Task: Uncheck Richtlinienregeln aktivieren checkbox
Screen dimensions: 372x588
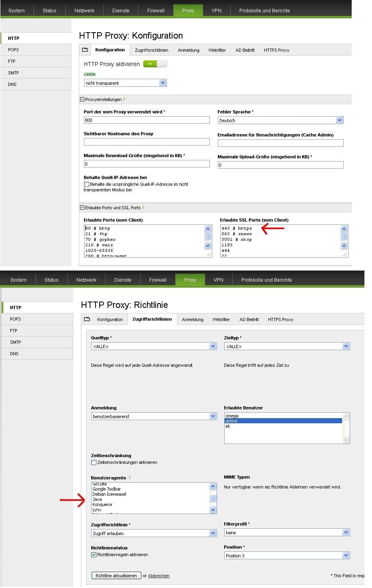Action: (94, 555)
